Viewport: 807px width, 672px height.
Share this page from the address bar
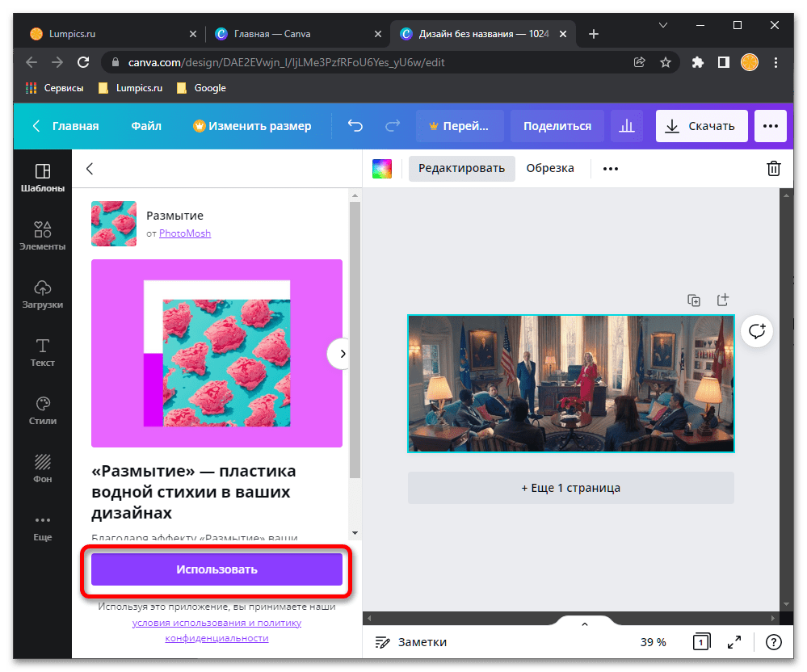(x=639, y=62)
